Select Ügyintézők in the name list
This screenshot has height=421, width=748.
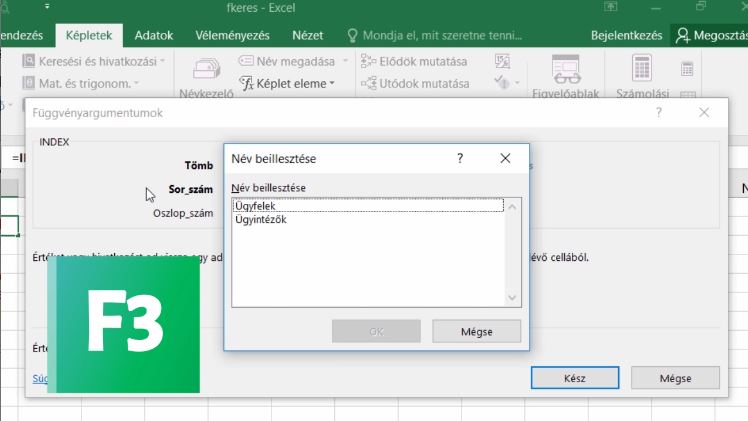(x=368, y=220)
